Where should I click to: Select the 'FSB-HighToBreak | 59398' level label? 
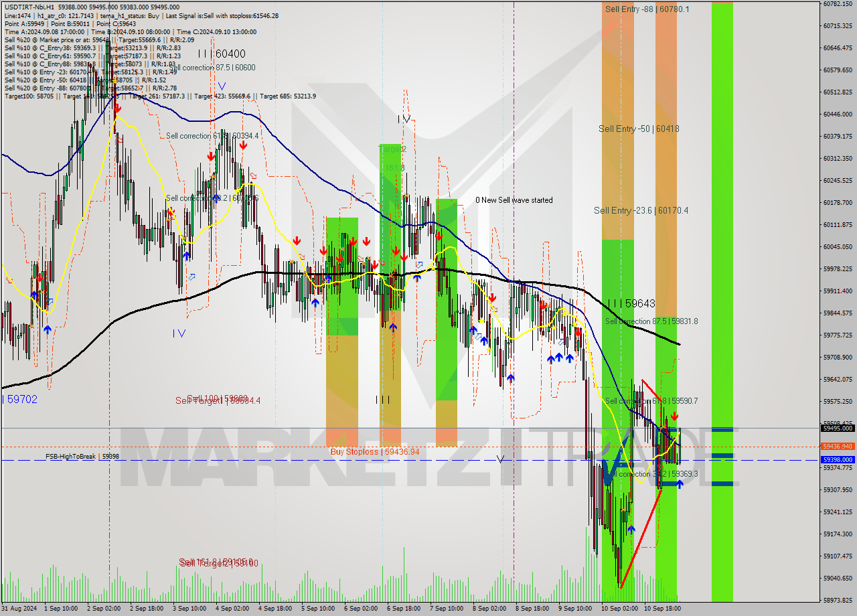pos(82,457)
